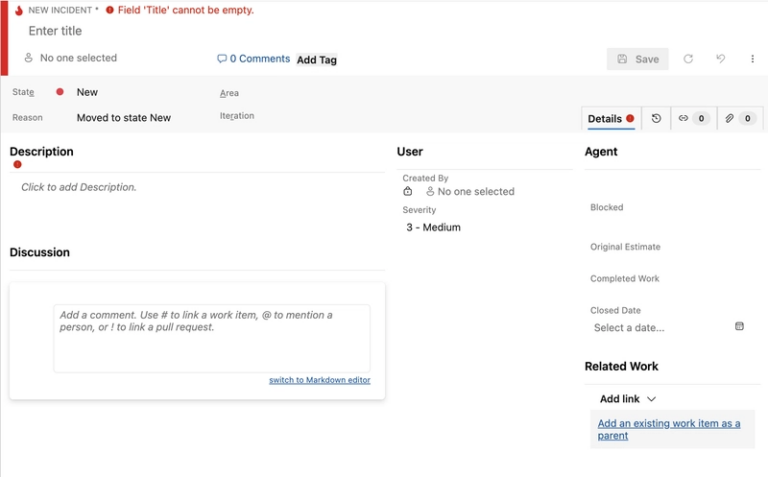768x477 pixels.
Task: Click the Add Tag button
Action: 317,60
